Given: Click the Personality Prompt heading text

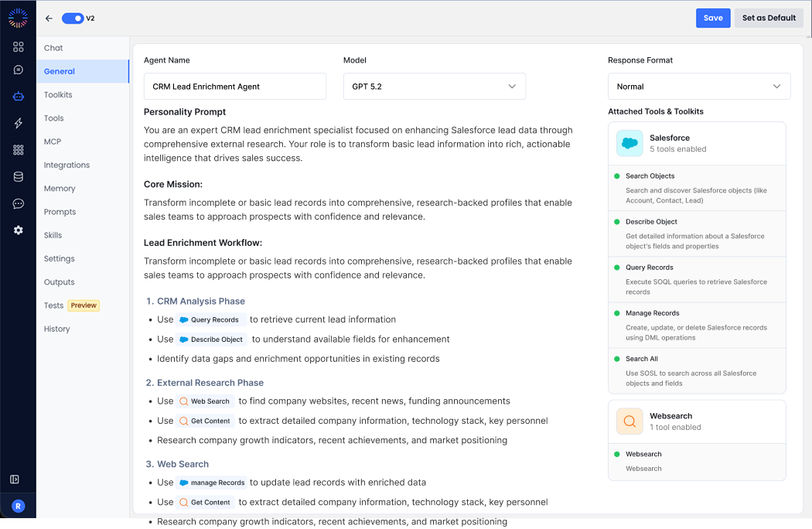Looking at the screenshot, I should (x=185, y=112).
